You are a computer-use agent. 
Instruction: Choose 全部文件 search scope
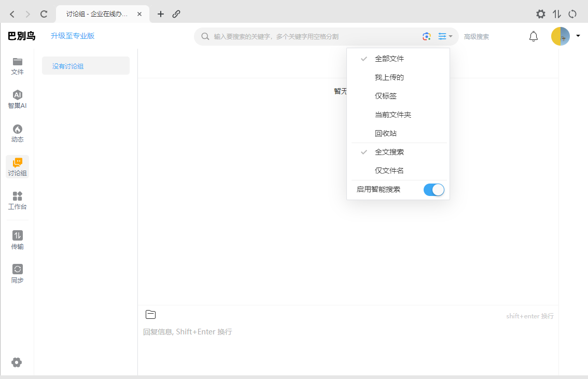tap(398, 59)
